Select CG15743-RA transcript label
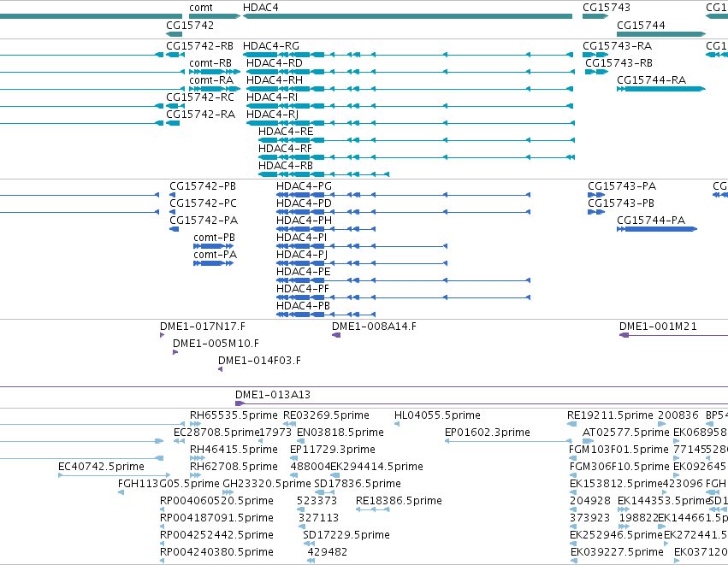728x565 pixels. (x=618, y=46)
